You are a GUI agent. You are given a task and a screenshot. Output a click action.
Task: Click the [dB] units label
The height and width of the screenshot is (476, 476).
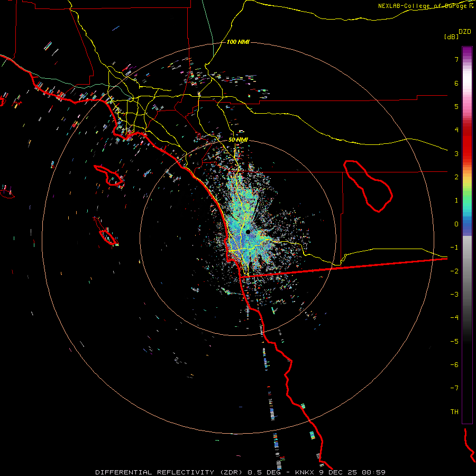click(x=451, y=36)
